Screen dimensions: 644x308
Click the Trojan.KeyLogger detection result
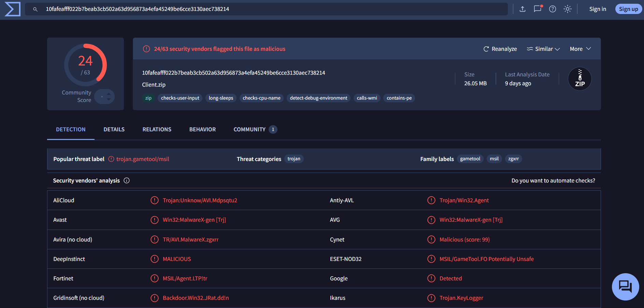point(461,298)
